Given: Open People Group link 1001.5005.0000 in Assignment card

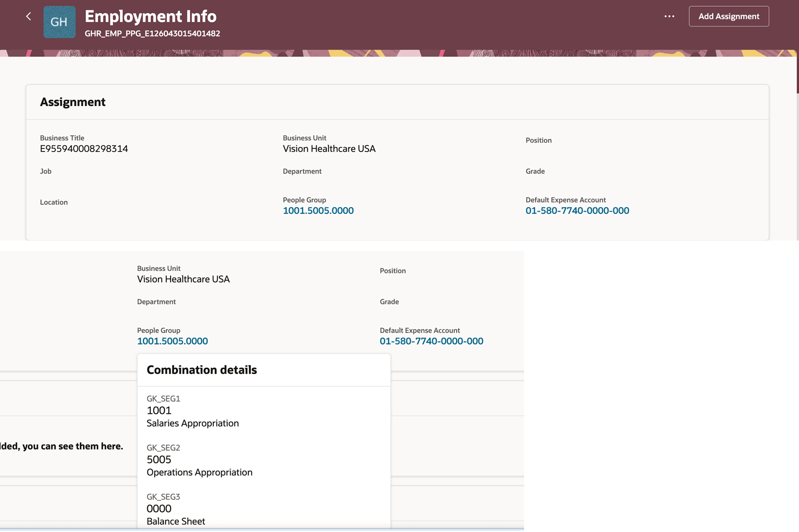Looking at the screenshot, I should coord(318,211).
